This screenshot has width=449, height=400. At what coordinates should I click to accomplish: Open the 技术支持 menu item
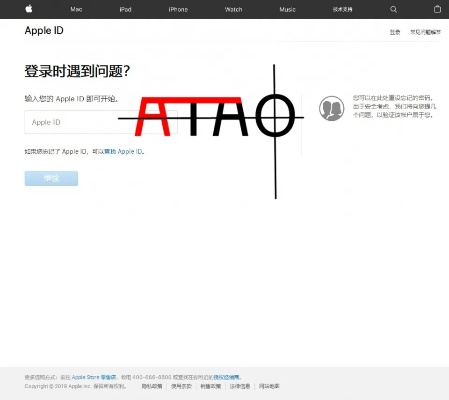(342, 9)
